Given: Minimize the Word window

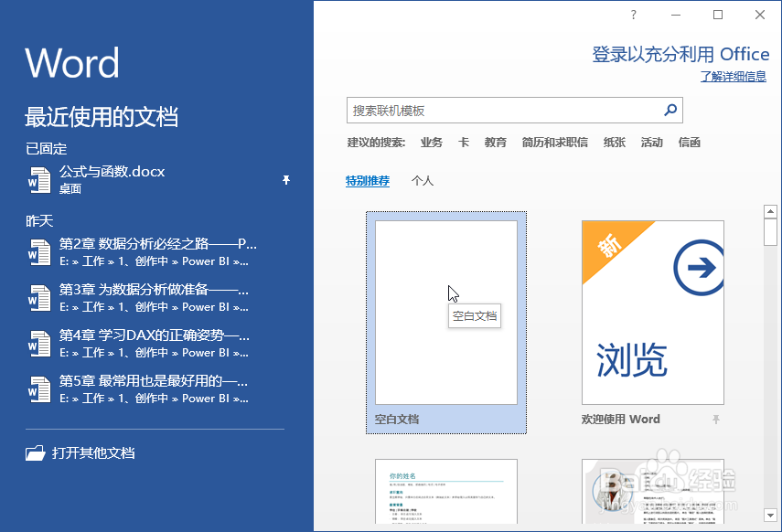Looking at the screenshot, I should 676,15.
